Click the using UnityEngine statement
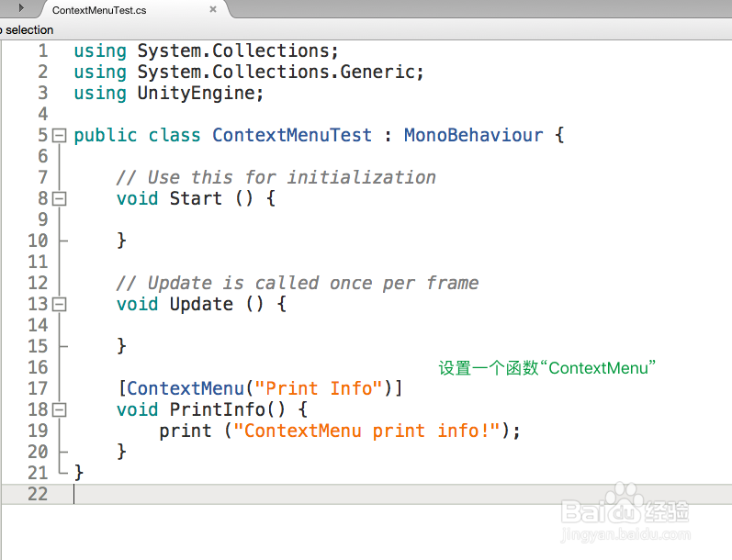732x560 pixels. [168, 94]
